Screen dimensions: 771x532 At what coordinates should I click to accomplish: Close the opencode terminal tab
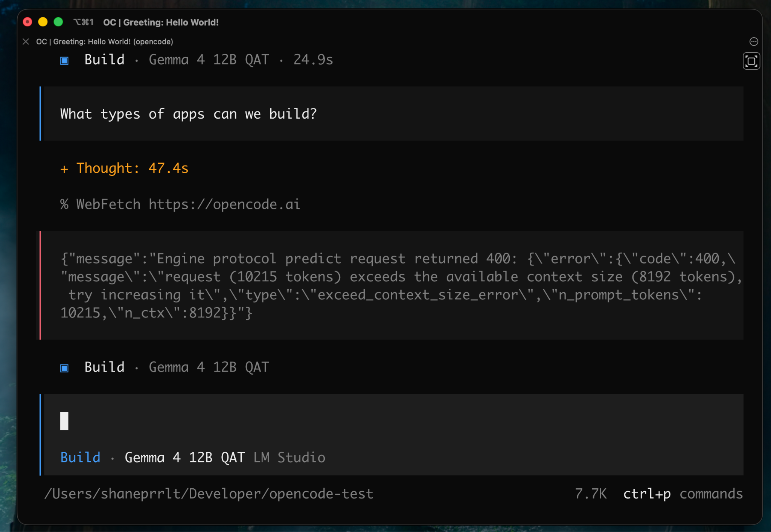[26, 41]
